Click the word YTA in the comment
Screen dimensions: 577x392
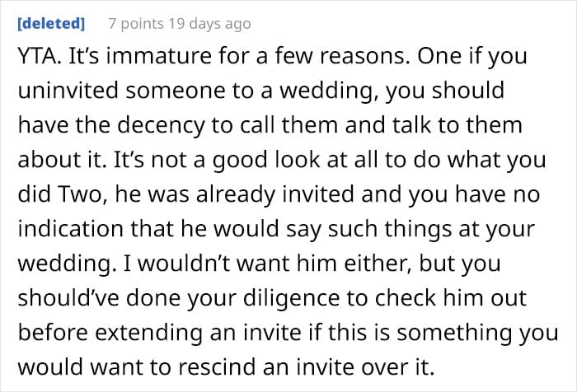click(x=40, y=56)
